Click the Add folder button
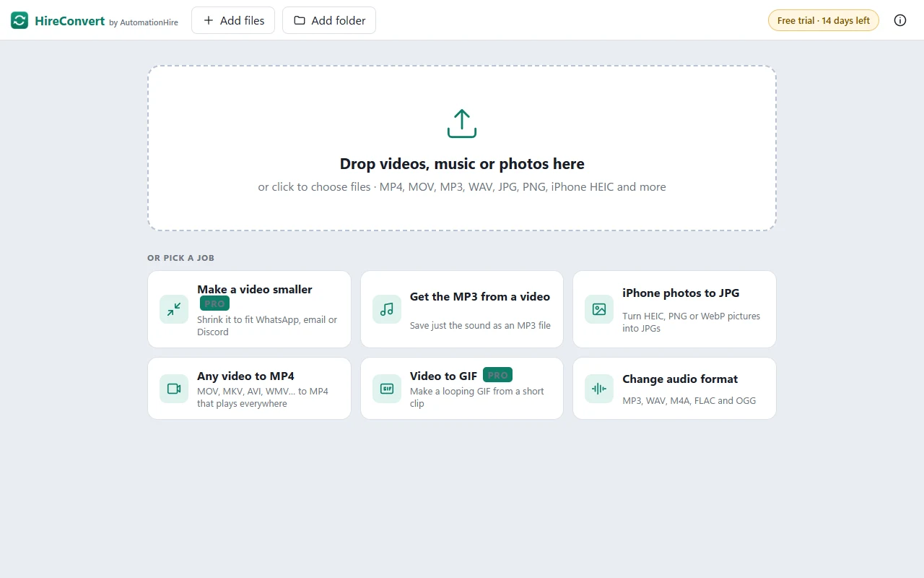The image size is (924, 578). coord(329,20)
